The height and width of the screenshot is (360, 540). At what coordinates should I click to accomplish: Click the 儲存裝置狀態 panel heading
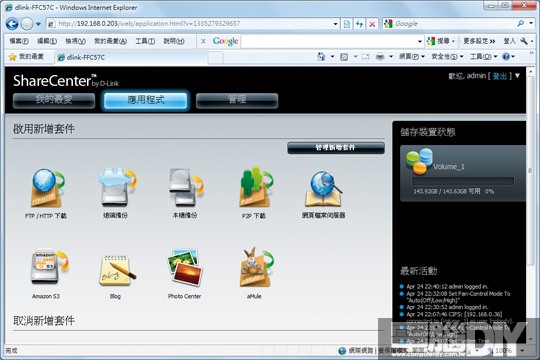(428, 132)
